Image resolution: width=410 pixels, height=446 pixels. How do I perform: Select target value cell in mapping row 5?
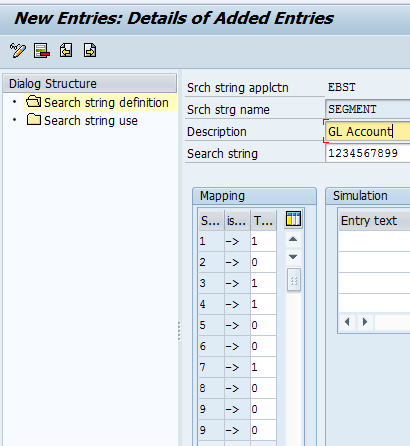pyautogui.click(x=263, y=325)
